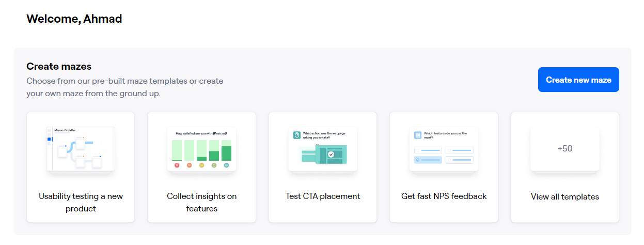Image resolution: width=644 pixels, height=245 pixels.
Task: Choose the Collect insights on features title
Action: tap(201, 203)
